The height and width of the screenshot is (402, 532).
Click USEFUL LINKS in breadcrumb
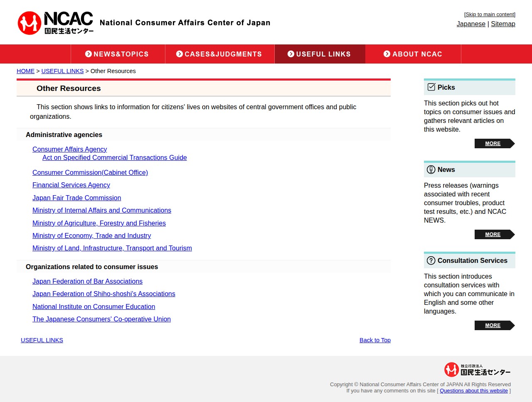coord(62,71)
